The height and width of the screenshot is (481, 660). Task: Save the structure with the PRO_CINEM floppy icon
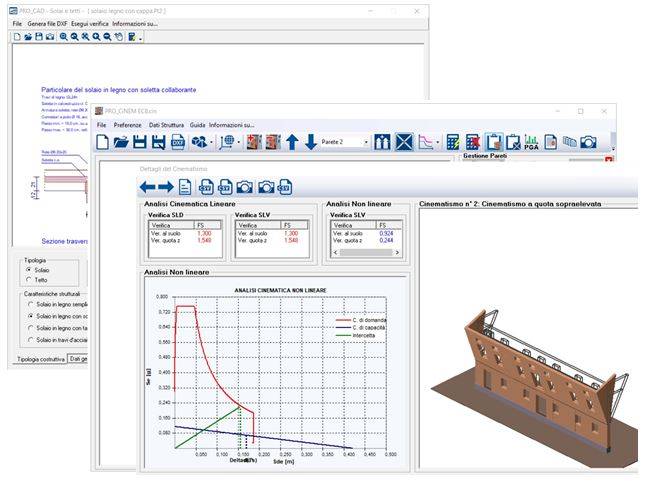coord(140,142)
